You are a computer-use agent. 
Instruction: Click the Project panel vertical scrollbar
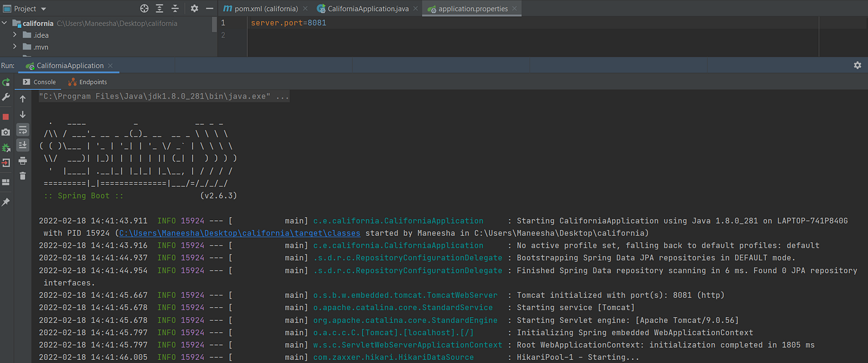(x=215, y=25)
